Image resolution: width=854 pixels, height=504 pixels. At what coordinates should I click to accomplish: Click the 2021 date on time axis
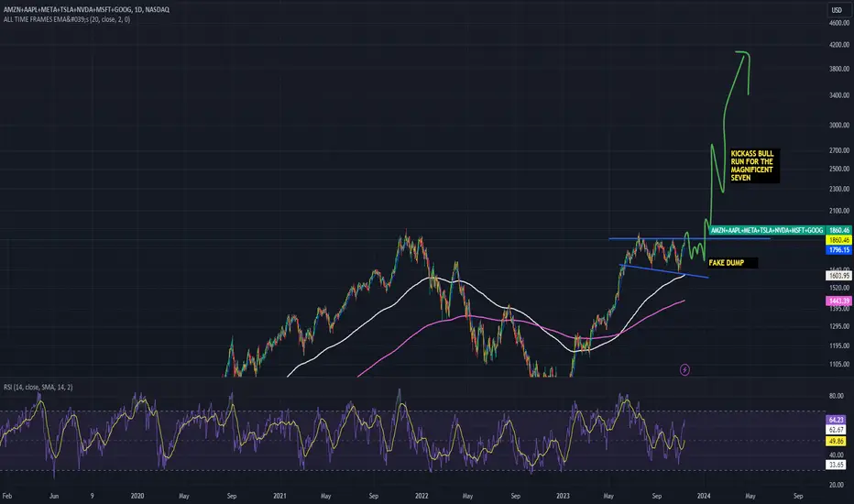click(x=279, y=496)
